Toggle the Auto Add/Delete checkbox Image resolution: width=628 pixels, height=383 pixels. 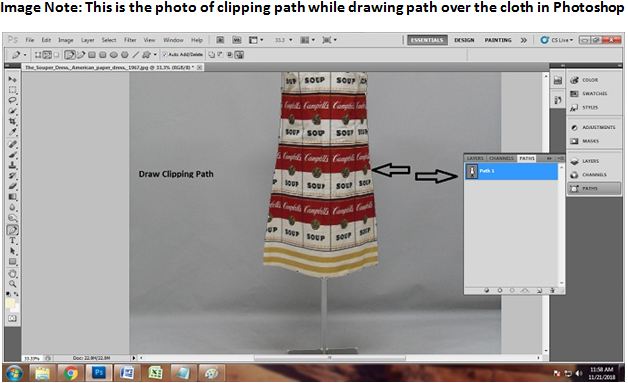tap(164, 54)
